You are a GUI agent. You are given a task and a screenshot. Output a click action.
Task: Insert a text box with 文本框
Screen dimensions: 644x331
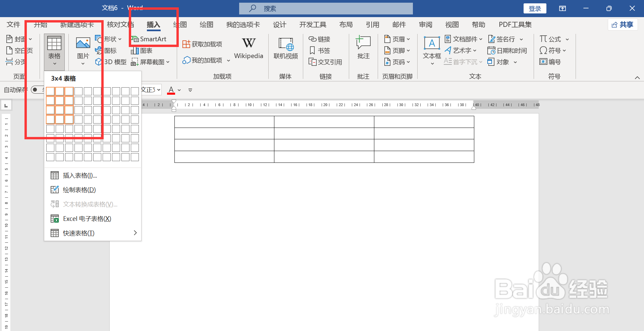(x=432, y=50)
